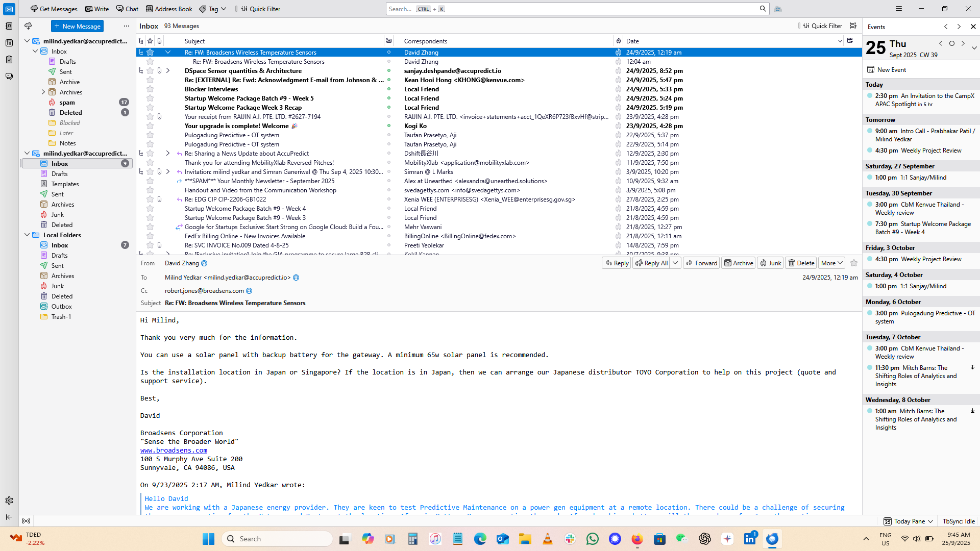Toggle read status of Blocker Interviews message
The image size is (980, 551).
[389, 89]
